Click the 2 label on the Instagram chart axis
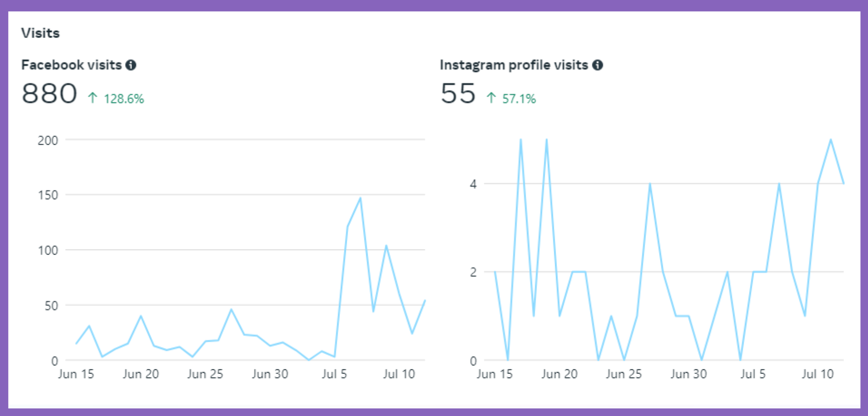This screenshot has width=868, height=416. coord(473,273)
